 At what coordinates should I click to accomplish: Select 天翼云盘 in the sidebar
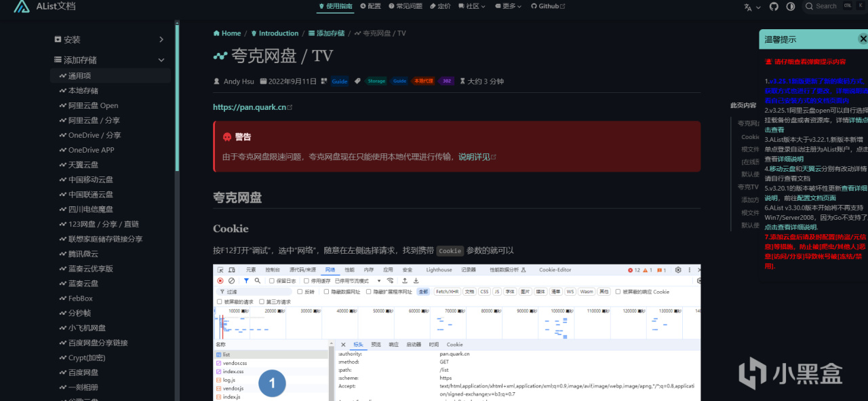(x=110, y=165)
